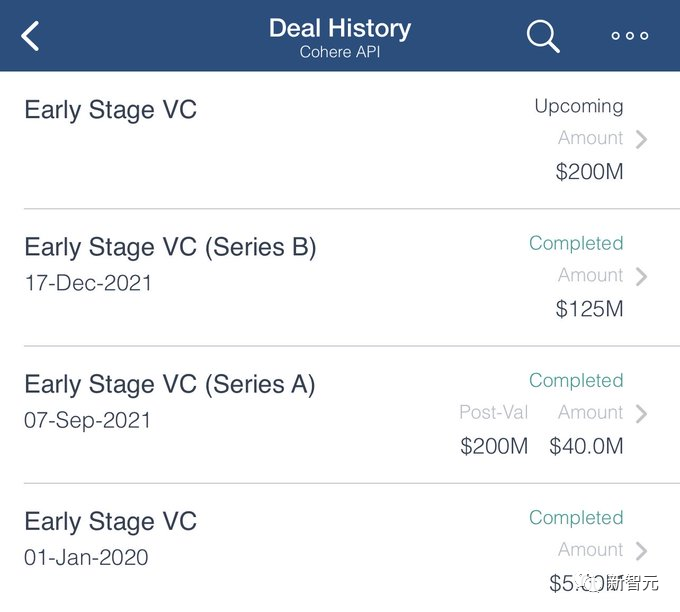Select the 07-Sep-2021 date
Screen dimensions: 680x612
pos(88,420)
